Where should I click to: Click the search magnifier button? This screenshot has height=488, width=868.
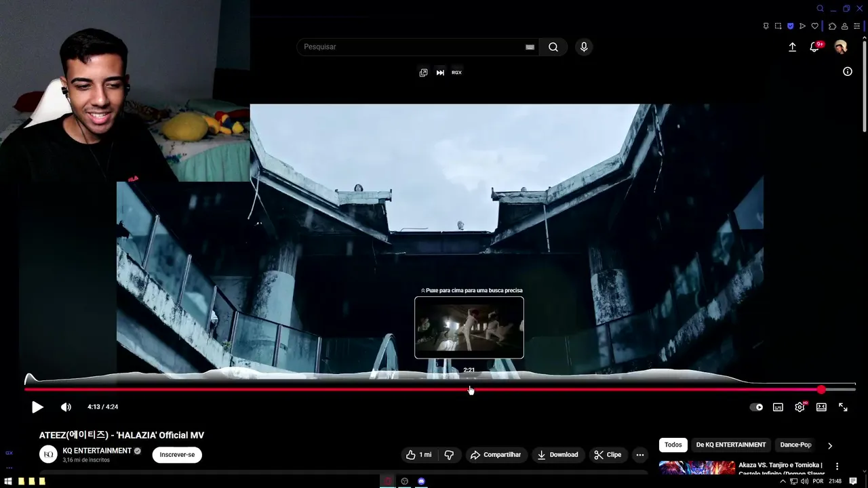pyautogui.click(x=553, y=47)
